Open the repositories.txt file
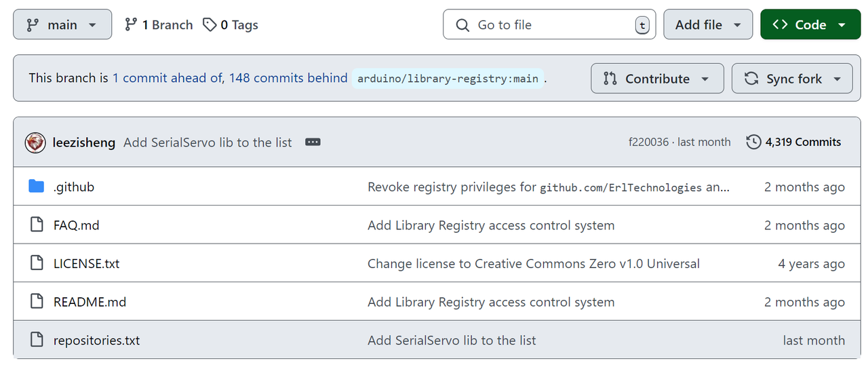868x365 pixels. pos(96,340)
